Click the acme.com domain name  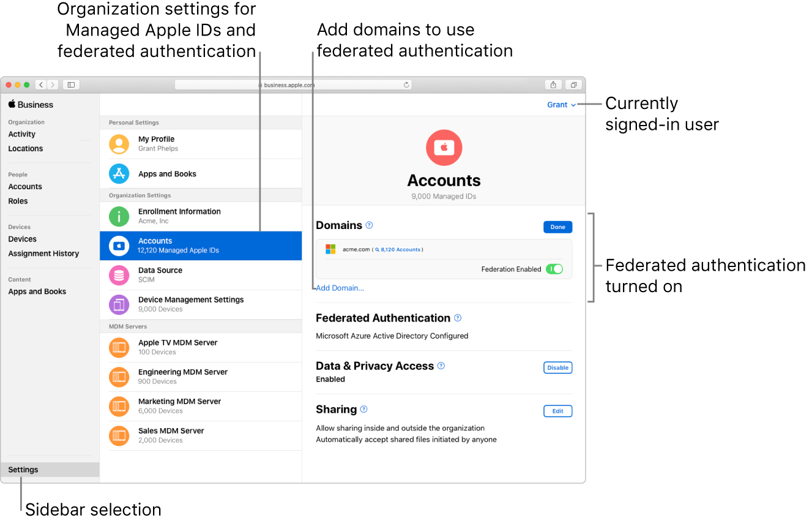point(356,250)
